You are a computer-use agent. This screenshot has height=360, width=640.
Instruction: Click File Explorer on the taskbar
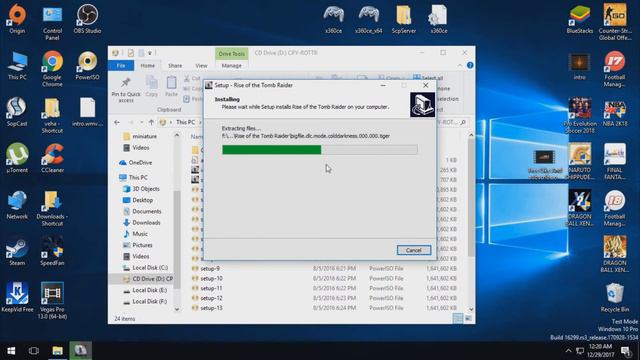pos(57,351)
